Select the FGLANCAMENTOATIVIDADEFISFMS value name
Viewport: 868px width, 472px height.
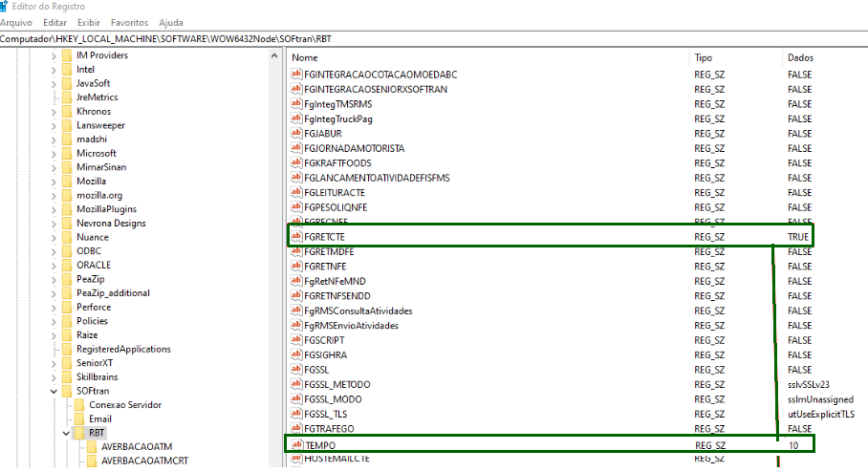click(377, 178)
